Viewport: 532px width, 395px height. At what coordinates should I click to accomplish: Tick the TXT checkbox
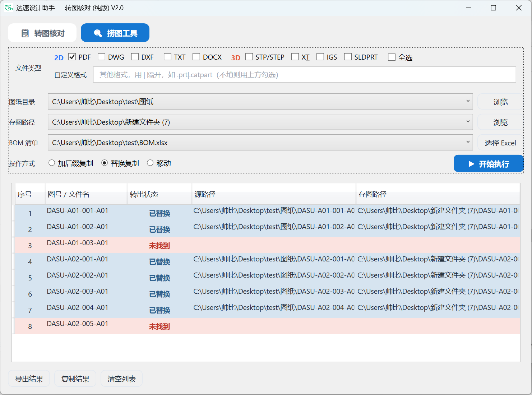[x=167, y=57]
